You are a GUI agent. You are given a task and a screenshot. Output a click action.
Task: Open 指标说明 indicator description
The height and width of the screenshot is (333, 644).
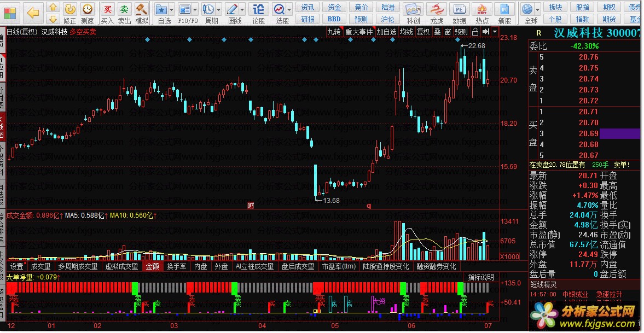480,278
